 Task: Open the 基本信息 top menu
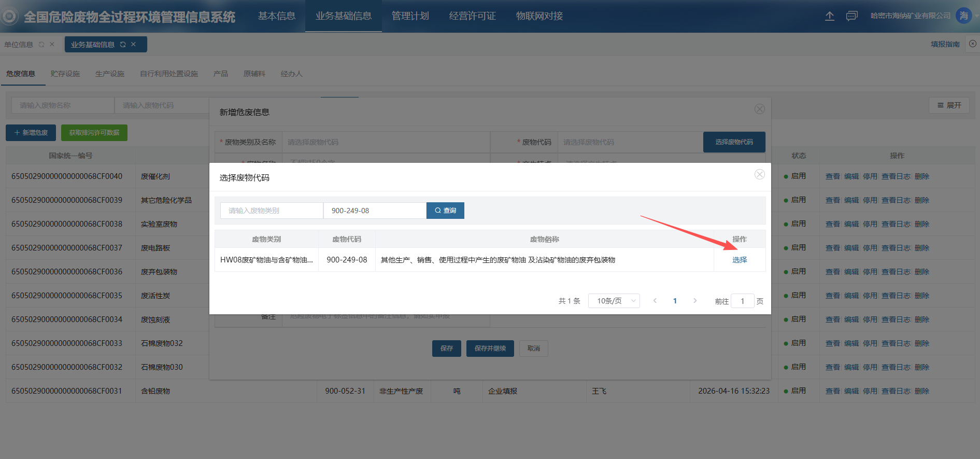point(277,16)
